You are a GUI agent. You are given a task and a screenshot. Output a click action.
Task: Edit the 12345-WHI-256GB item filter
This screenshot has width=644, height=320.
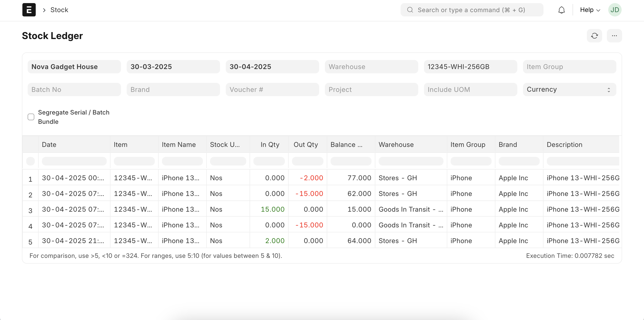[x=470, y=67]
